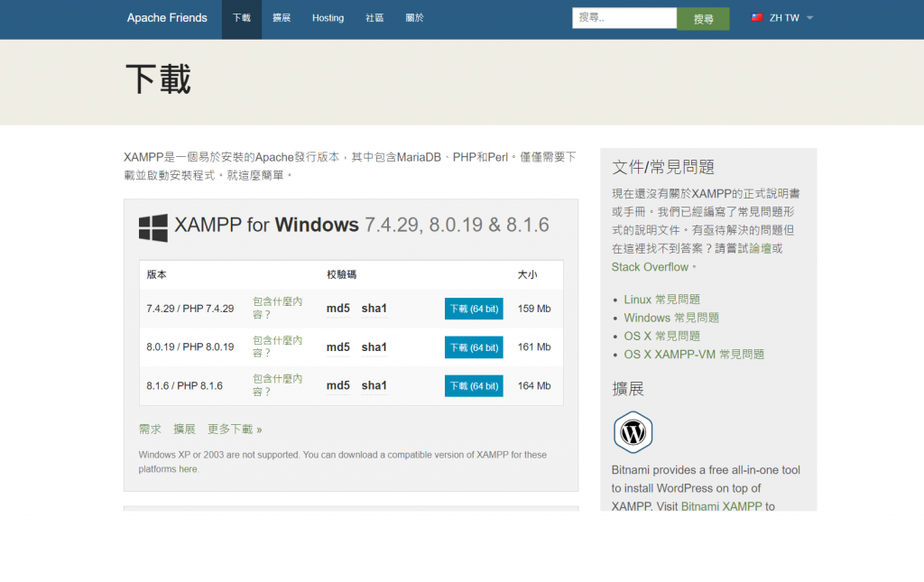Download XAMPP 8.0.19 64 bit
This screenshot has width=924, height=582.
pos(474,347)
